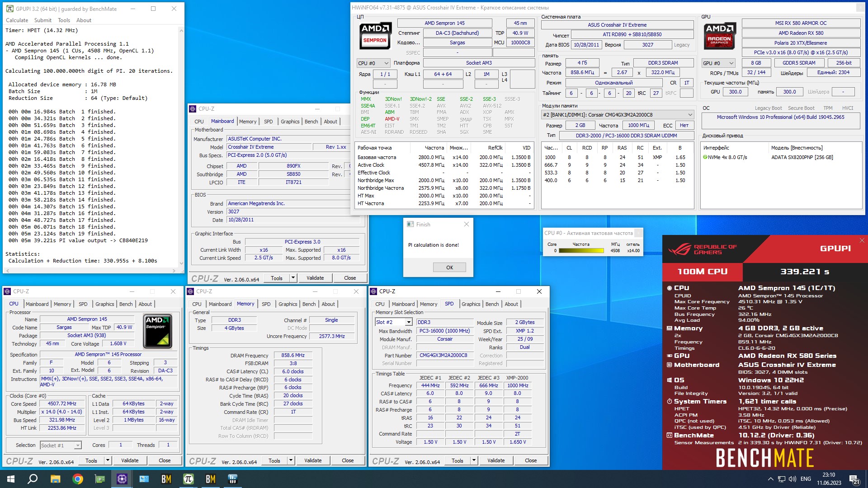
Task: Open second BenchMate taskbar icon
Action: pyautogui.click(x=211, y=479)
